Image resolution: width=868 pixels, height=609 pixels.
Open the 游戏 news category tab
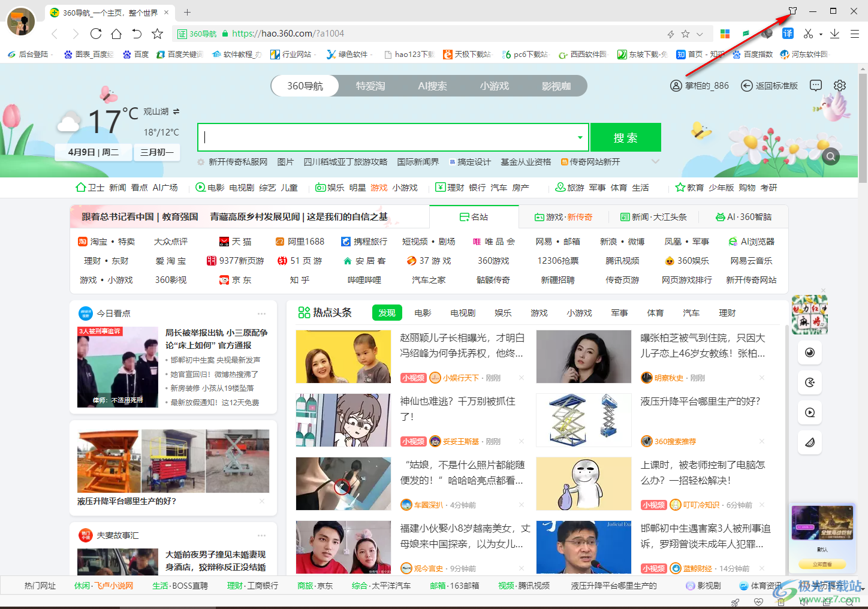click(x=539, y=313)
